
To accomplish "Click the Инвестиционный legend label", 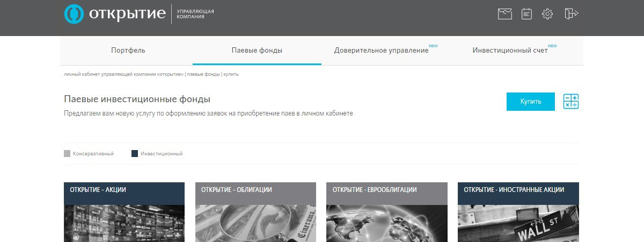I will (x=162, y=154).
